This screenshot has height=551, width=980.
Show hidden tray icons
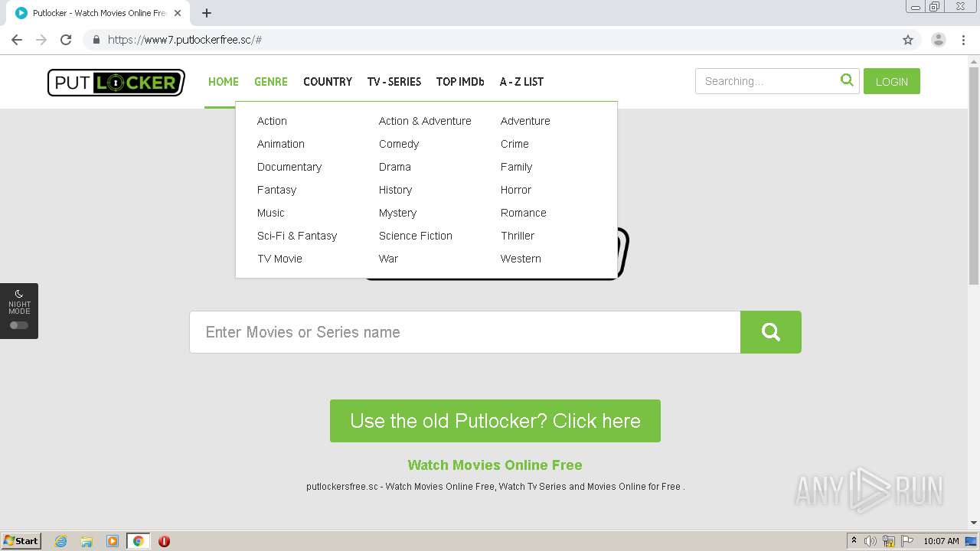[x=854, y=541]
